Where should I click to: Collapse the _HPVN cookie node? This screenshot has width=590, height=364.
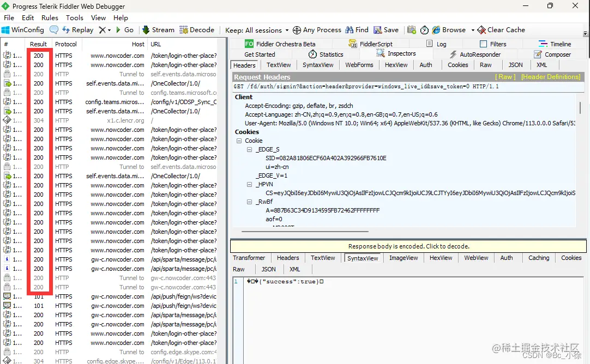click(249, 184)
